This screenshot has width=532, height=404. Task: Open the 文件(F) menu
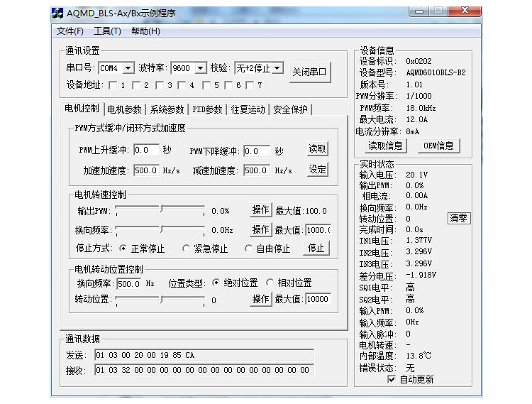point(70,31)
